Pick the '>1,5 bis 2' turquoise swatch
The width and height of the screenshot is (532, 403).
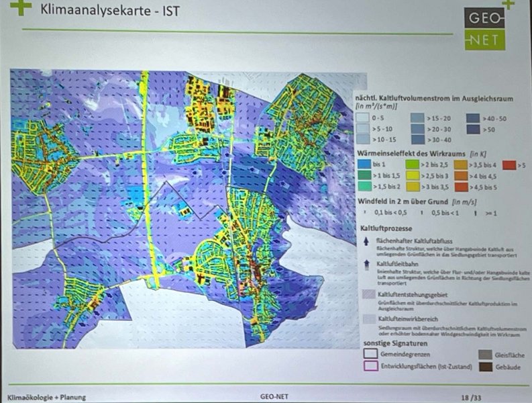coord(364,186)
